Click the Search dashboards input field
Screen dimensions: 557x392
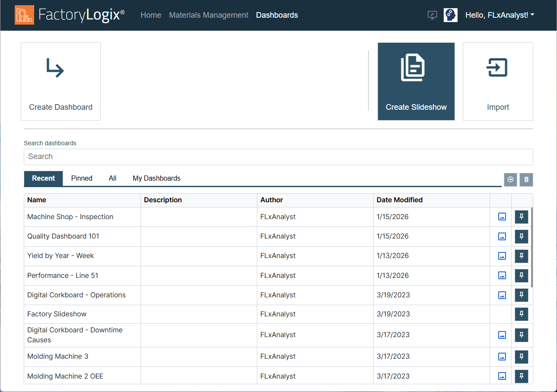click(x=278, y=156)
